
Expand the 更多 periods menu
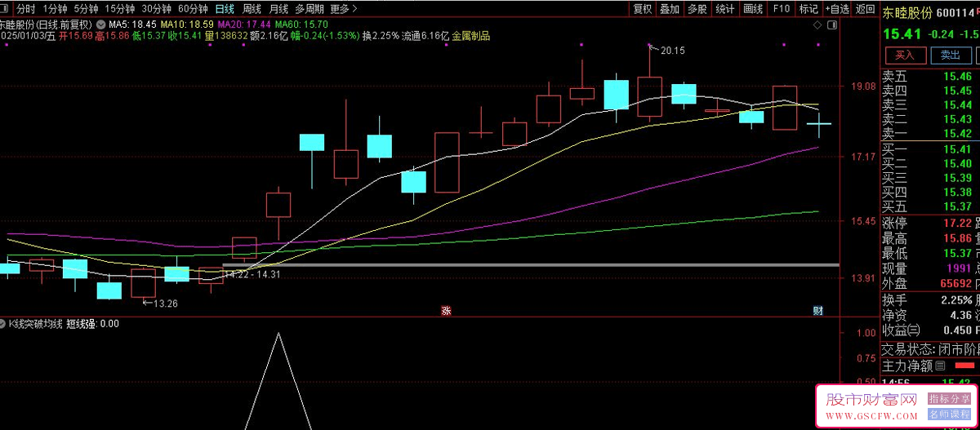pyautogui.click(x=343, y=9)
